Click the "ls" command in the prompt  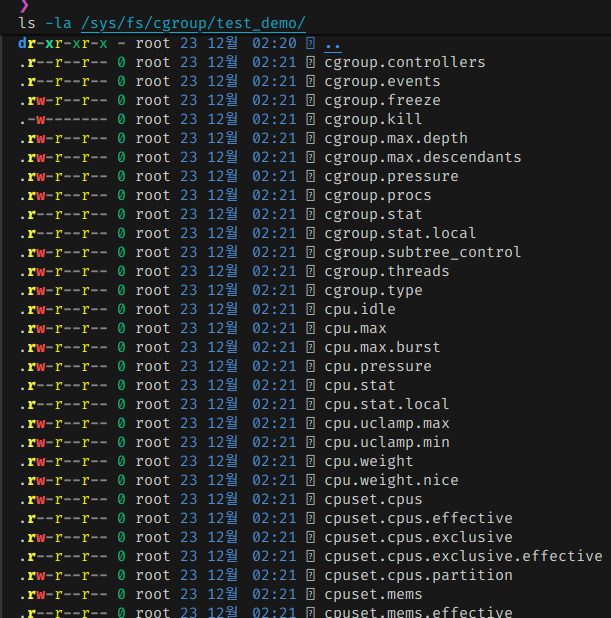click(x=27, y=22)
